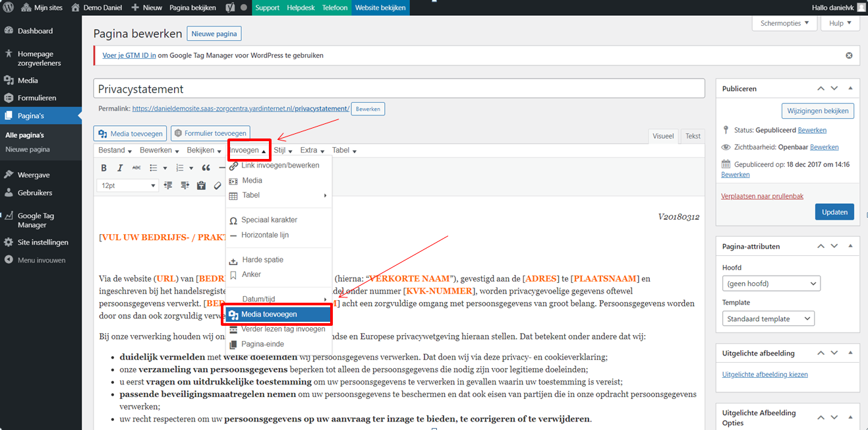Choose Horizontale lijn from Invoegen menu
The width and height of the screenshot is (868, 430).
[x=278, y=235]
